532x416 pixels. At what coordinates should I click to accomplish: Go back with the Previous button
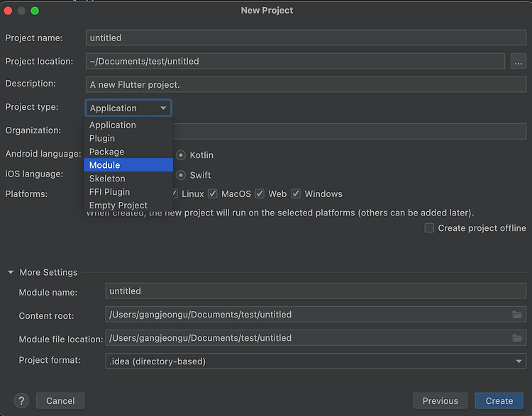(x=440, y=401)
